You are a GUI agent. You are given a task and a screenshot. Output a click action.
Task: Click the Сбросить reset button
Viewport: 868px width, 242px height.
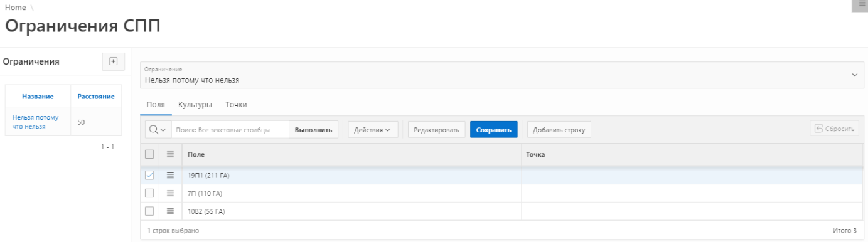point(835,129)
